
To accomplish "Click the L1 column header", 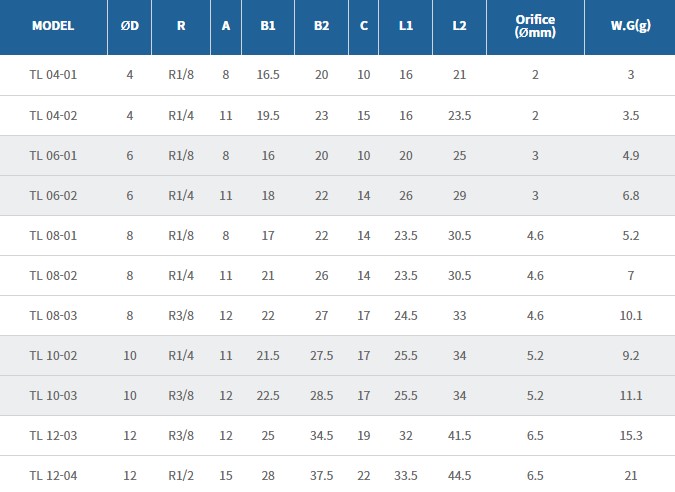I will pyautogui.click(x=406, y=26).
